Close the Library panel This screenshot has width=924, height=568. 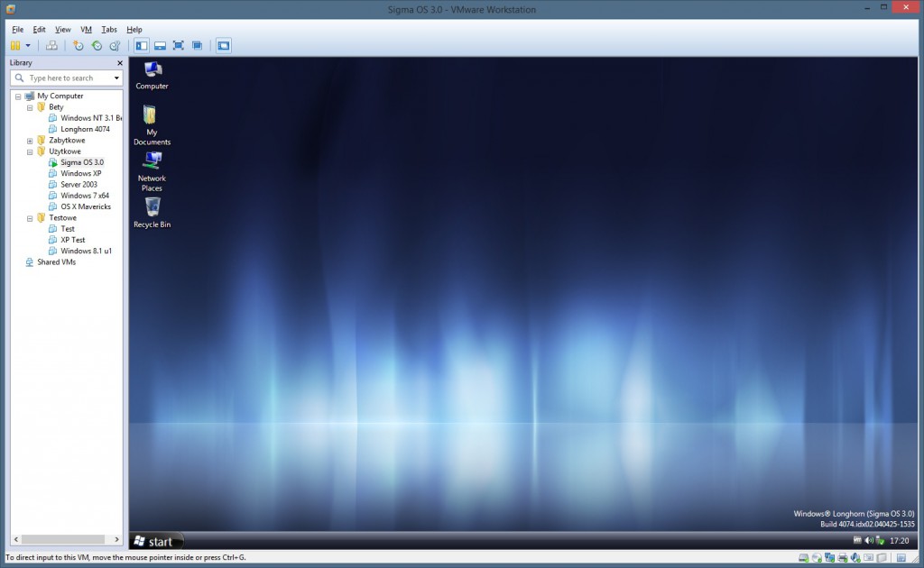click(x=120, y=63)
